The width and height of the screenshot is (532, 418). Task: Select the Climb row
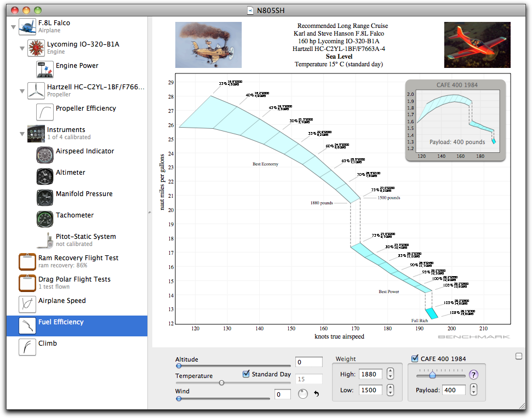[77, 347]
